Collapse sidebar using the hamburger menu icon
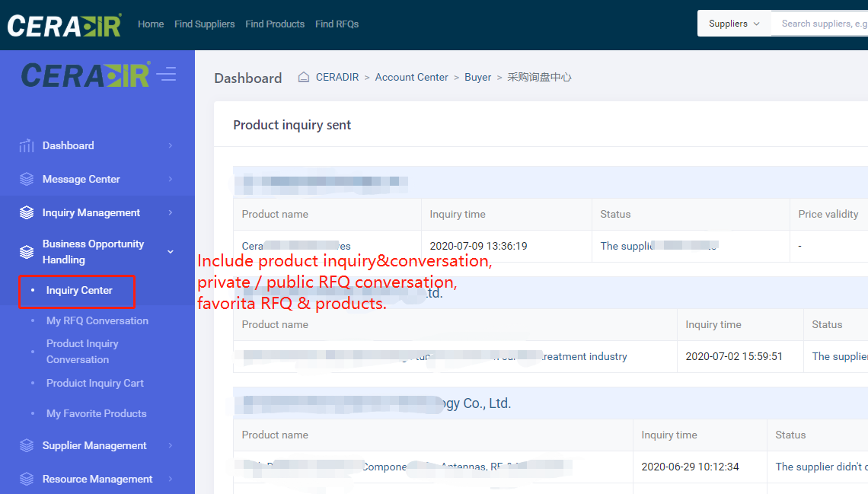Viewport: 868px width, 494px height. (166, 74)
